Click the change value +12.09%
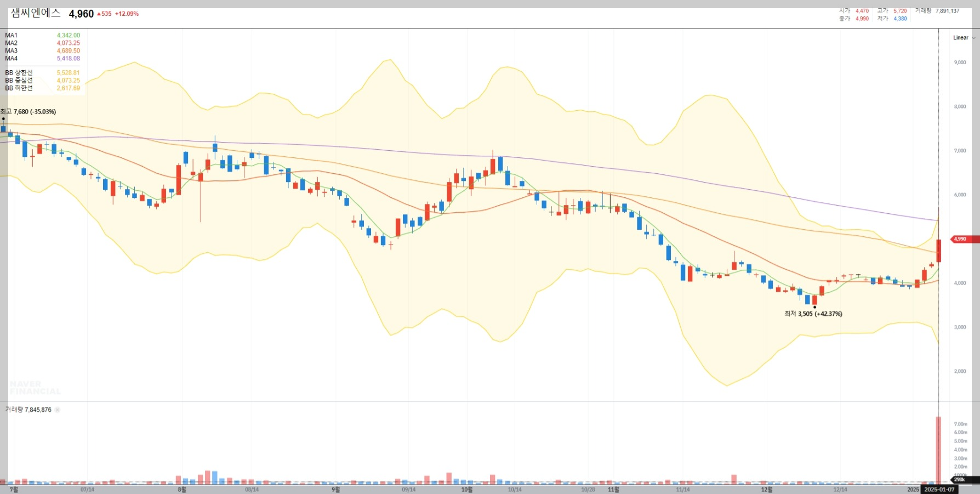This screenshot has width=980, height=494. coord(127,14)
